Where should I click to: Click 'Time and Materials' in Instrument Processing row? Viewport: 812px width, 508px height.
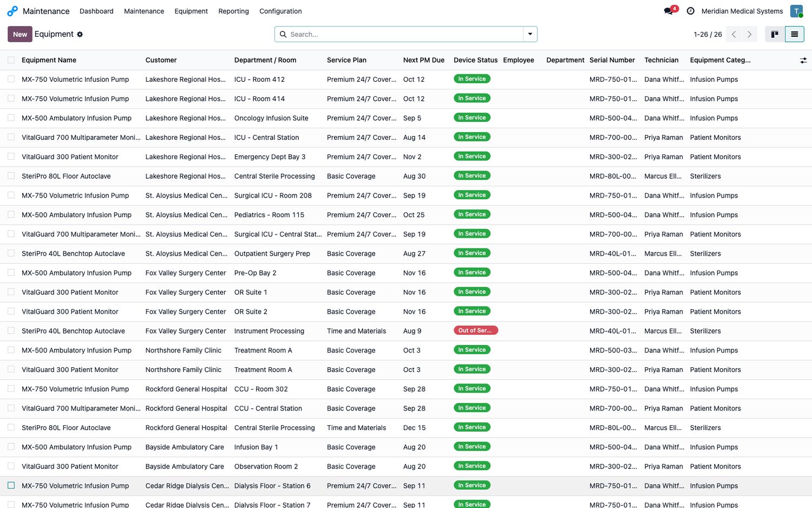coord(356,331)
